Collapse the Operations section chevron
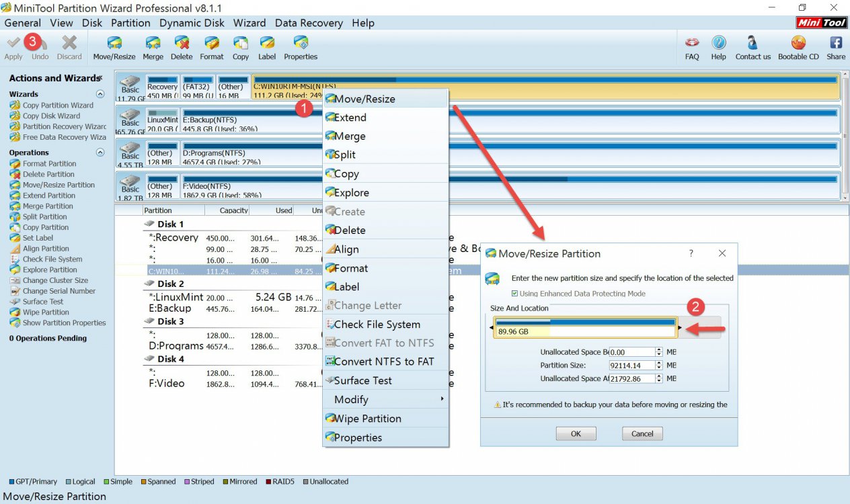Image resolution: width=850 pixels, height=504 pixels. click(x=100, y=153)
